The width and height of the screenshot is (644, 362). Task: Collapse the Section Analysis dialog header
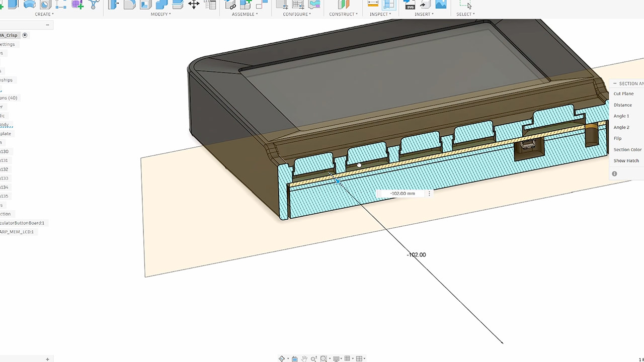[x=615, y=83]
